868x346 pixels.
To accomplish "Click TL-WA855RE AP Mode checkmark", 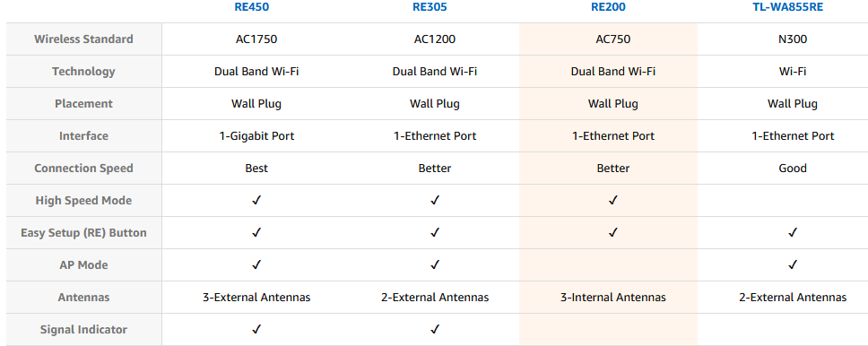I will pyautogui.click(x=792, y=264).
